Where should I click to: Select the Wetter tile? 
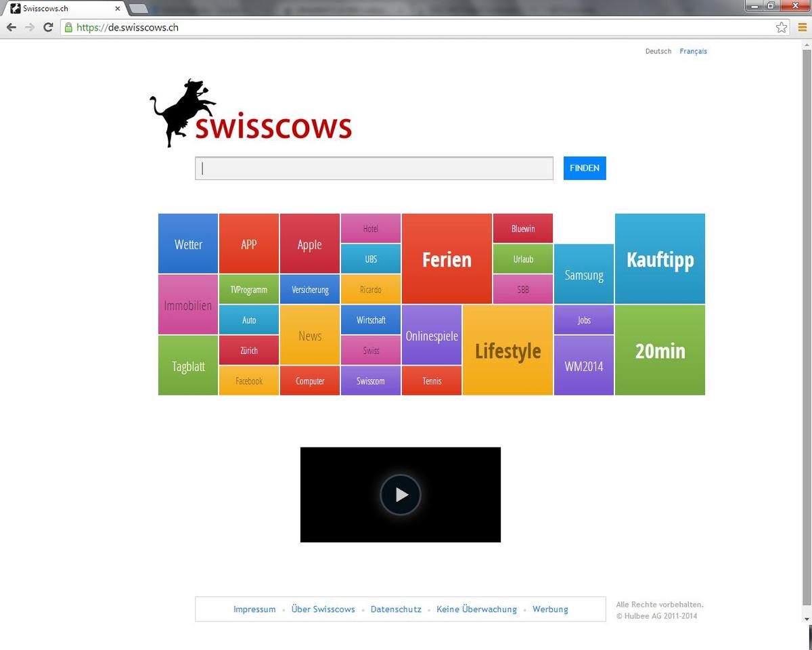[187, 244]
